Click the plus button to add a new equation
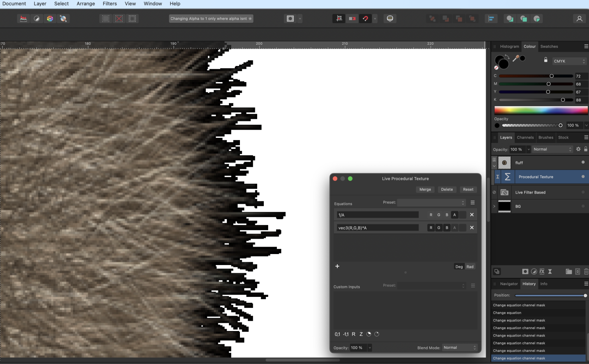The height and width of the screenshot is (364, 589). [337, 266]
